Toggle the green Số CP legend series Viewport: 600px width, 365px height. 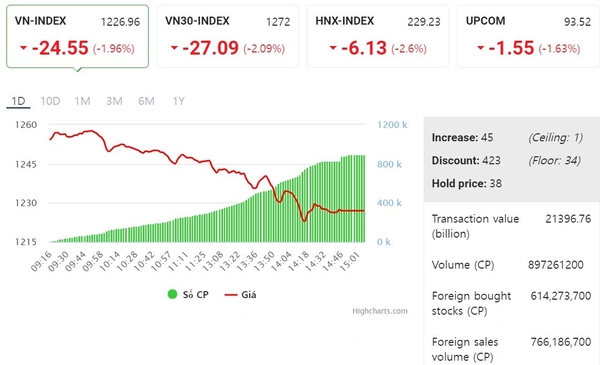point(188,295)
